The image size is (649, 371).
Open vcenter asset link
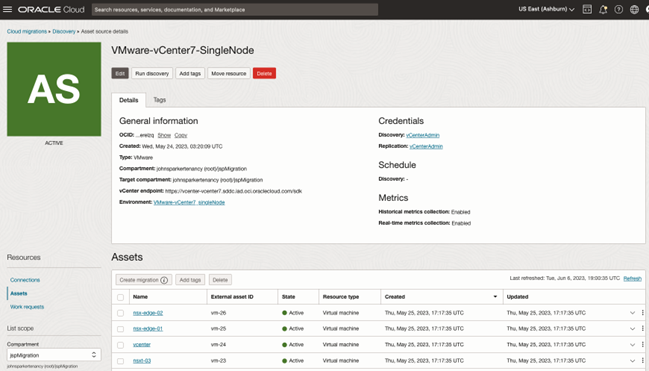(142, 344)
